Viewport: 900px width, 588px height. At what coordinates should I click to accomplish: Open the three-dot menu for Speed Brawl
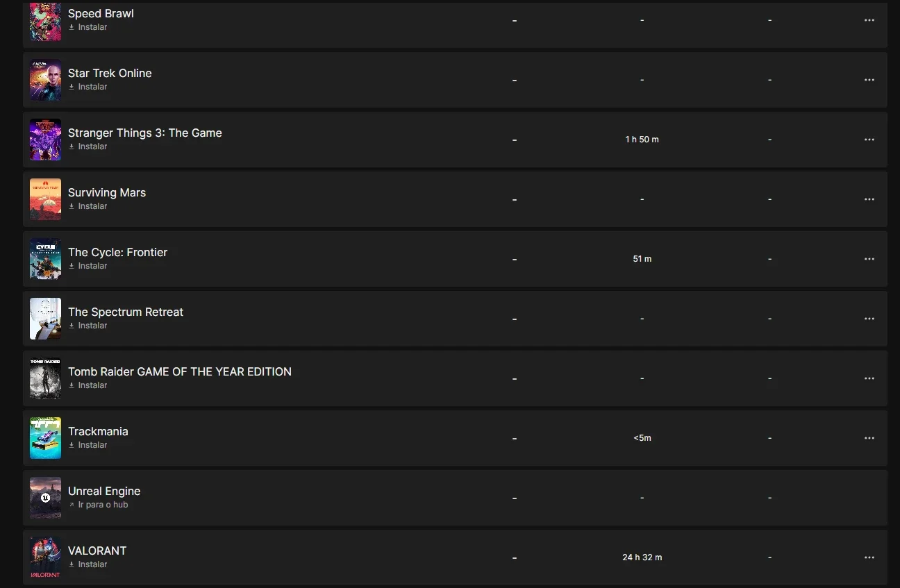(x=869, y=20)
